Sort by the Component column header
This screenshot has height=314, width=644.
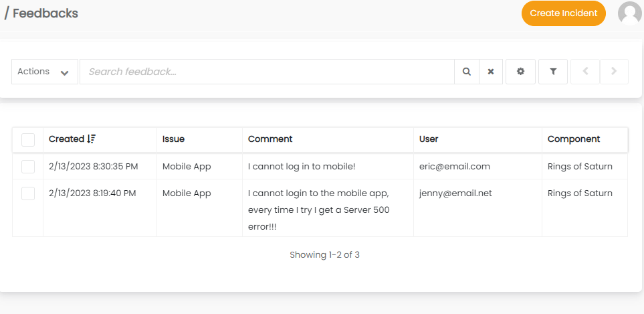coord(573,139)
